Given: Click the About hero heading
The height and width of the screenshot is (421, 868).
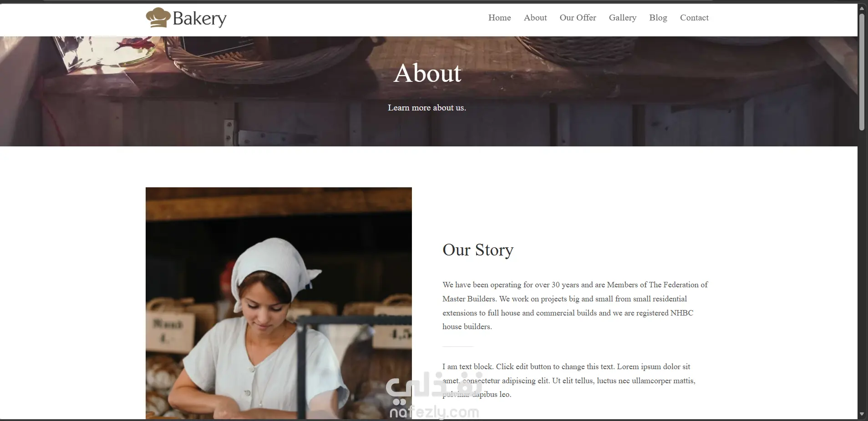Looking at the screenshot, I should (x=427, y=73).
